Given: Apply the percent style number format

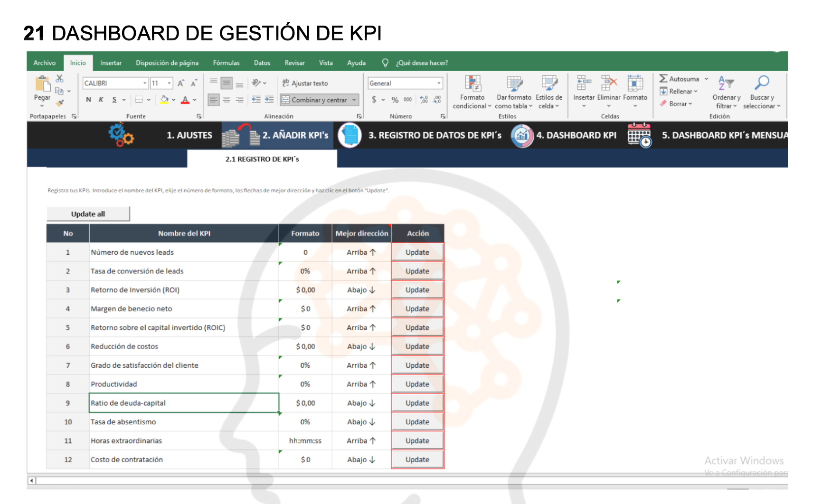Looking at the screenshot, I should pyautogui.click(x=395, y=100).
